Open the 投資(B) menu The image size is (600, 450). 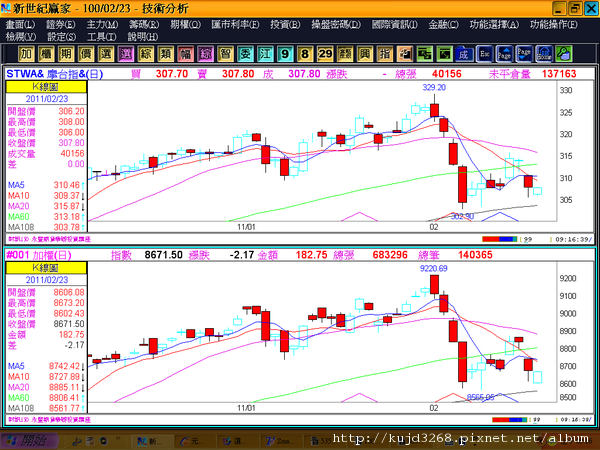285,24
